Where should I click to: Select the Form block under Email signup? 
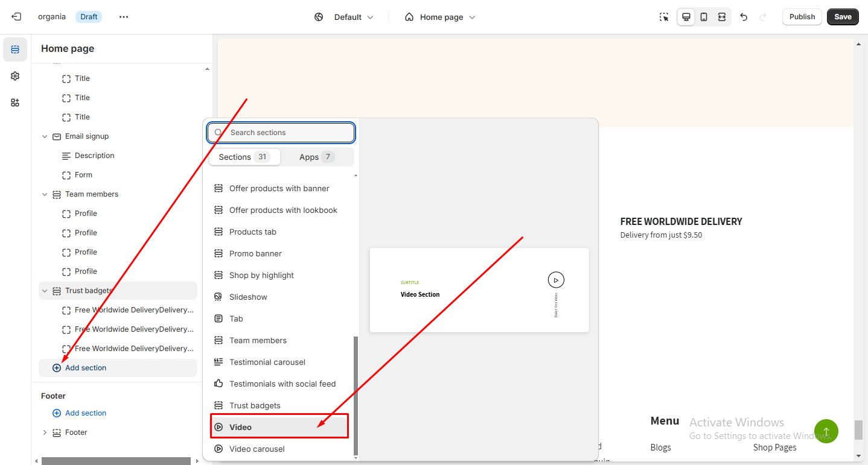83,175
